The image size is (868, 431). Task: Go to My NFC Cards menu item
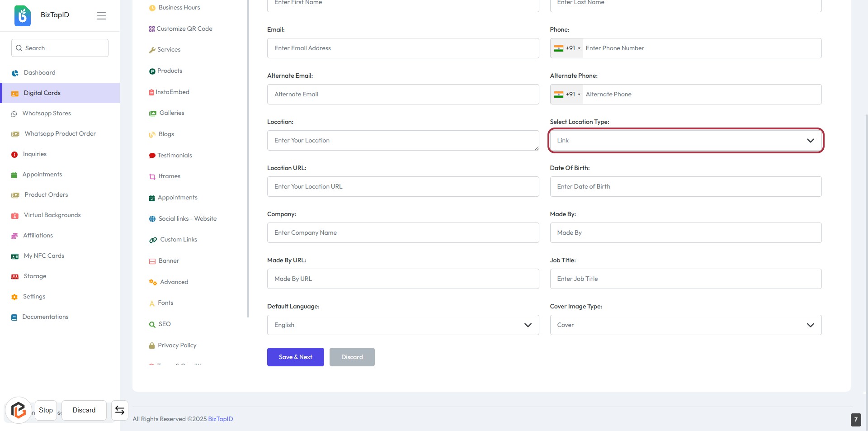point(44,256)
